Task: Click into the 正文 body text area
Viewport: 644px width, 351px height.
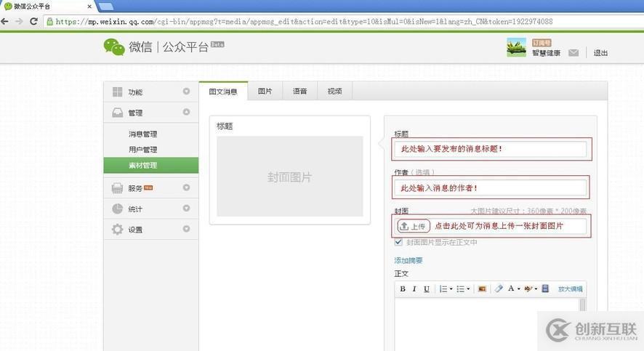Action: click(487, 324)
